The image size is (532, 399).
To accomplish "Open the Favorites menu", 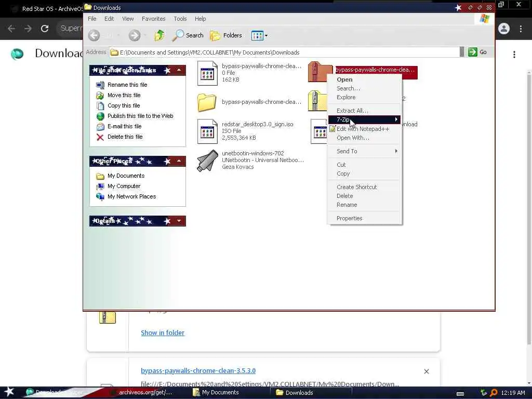I will pyautogui.click(x=153, y=19).
